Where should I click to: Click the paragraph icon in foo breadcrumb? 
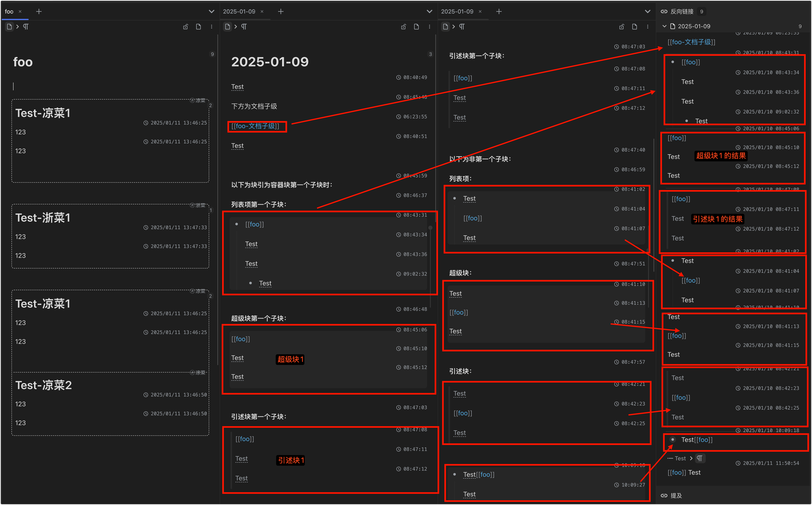(x=26, y=27)
